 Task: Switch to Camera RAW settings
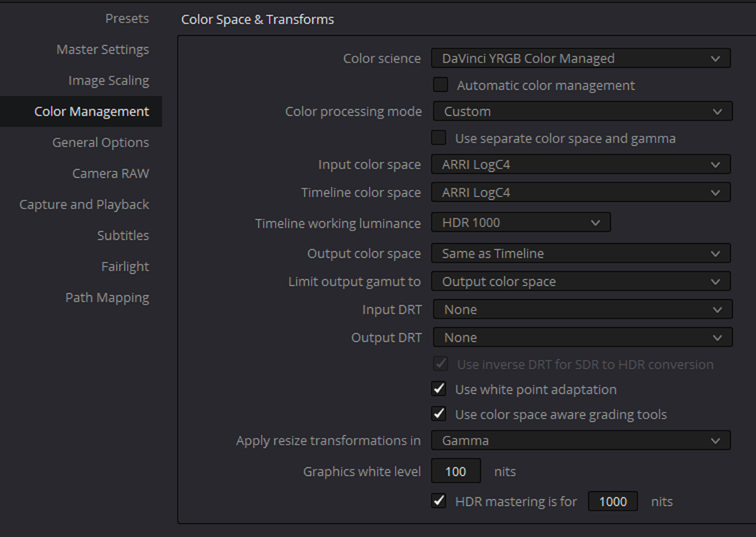click(x=111, y=173)
